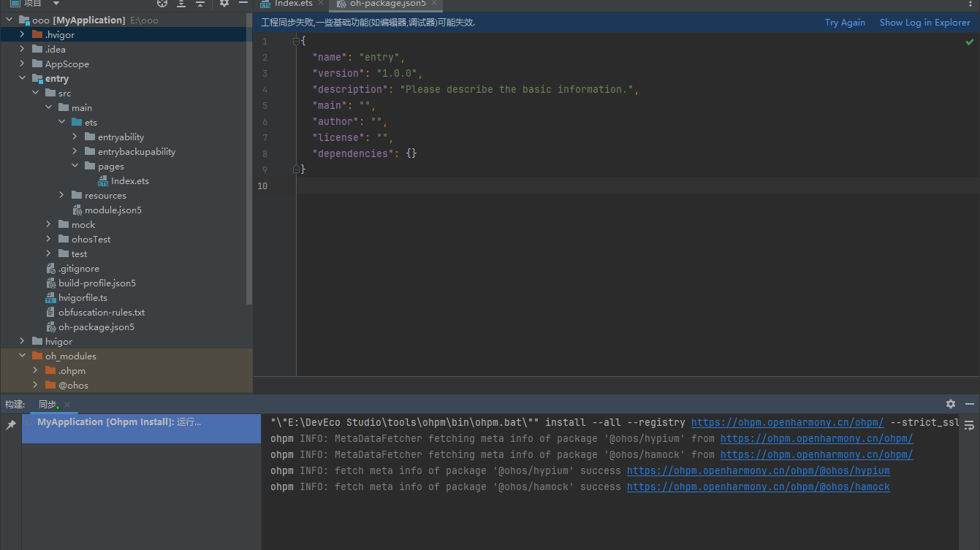Click the Try Again link
This screenshot has height=550, width=980.
point(845,23)
